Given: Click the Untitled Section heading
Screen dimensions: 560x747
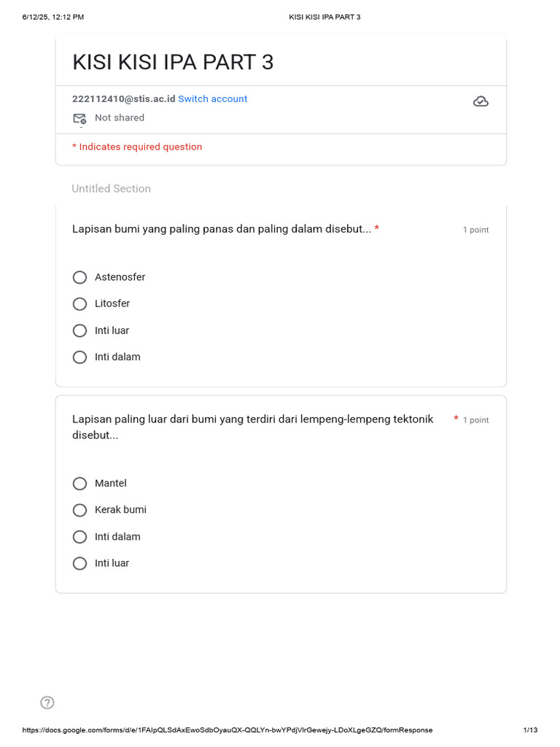Looking at the screenshot, I should click(111, 188).
